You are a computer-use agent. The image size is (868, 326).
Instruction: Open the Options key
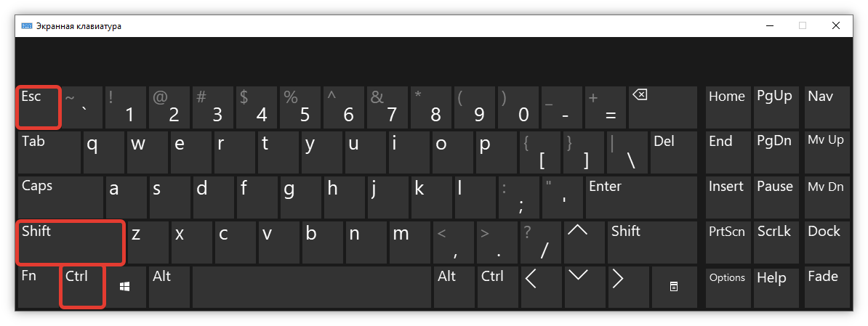tap(728, 287)
